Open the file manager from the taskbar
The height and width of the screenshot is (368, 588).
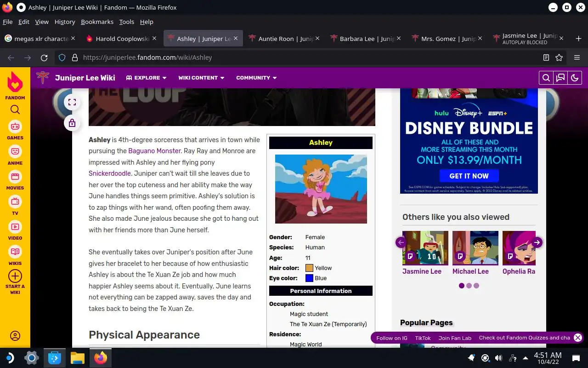point(78,358)
